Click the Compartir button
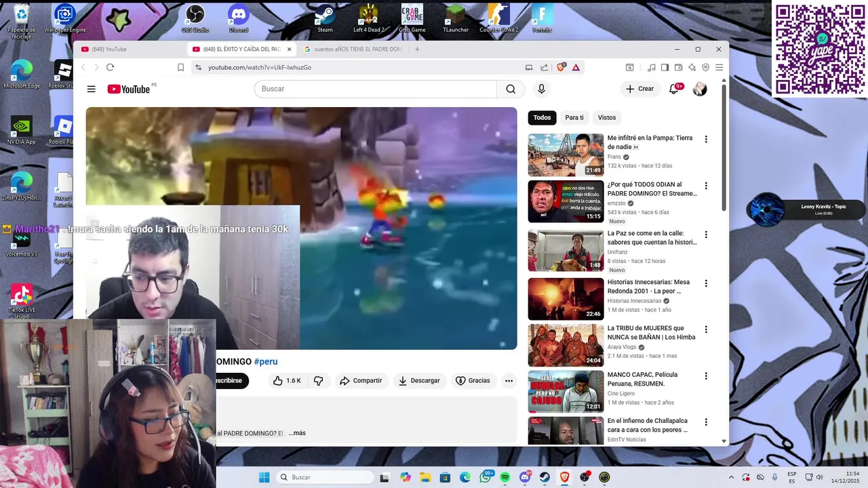The height and width of the screenshot is (488, 868). click(x=361, y=381)
